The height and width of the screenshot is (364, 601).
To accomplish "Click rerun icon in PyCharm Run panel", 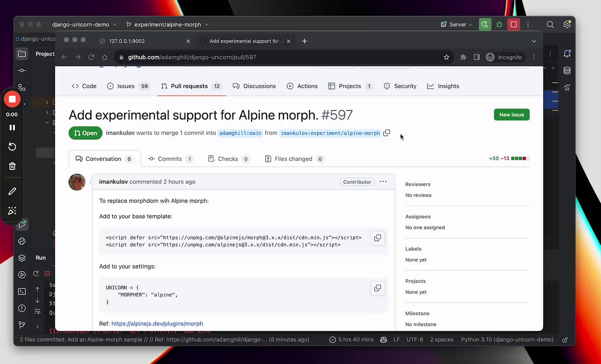I will coord(36,273).
